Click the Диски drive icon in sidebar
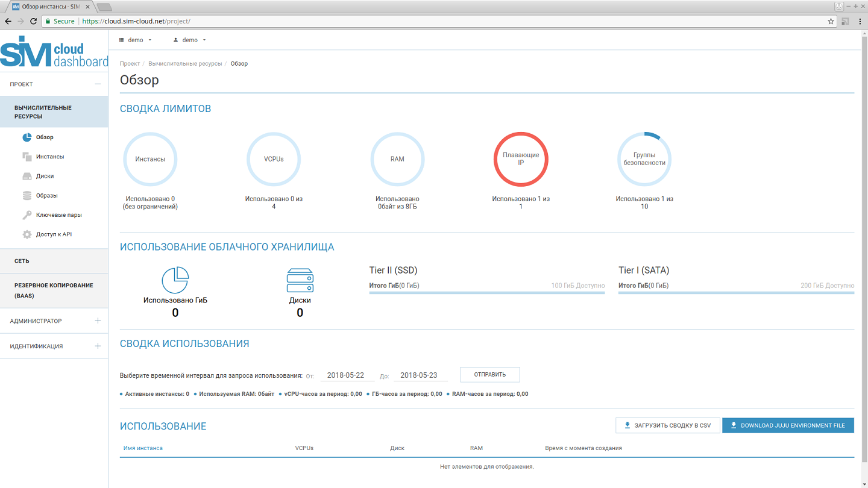Viewport: 868px width, 488px height. 27,177
